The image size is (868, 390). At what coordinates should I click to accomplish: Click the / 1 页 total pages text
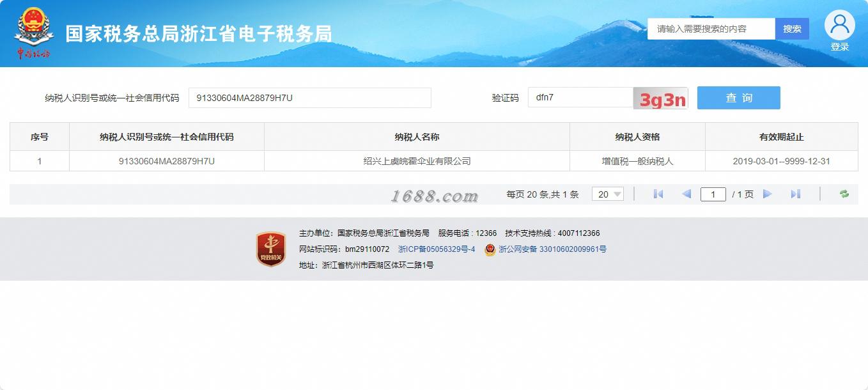point(743,194)
